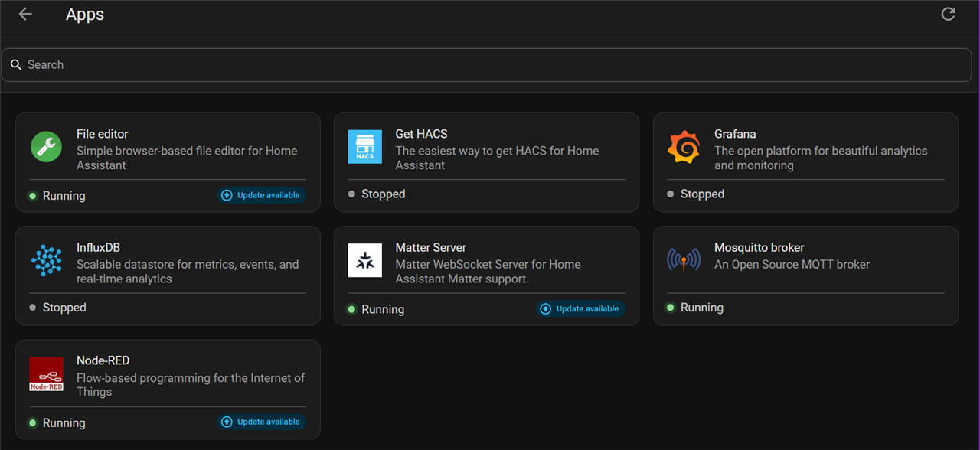
Task: Click the Stopped text on InfluxDB
Action: pyautogui.click(x=64, y=308)
